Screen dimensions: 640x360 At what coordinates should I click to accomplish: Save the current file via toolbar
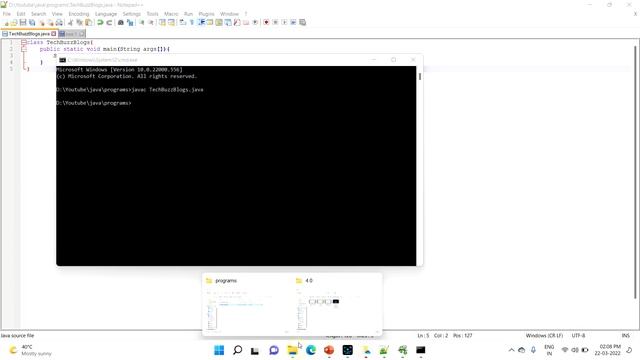click(23, 22)
